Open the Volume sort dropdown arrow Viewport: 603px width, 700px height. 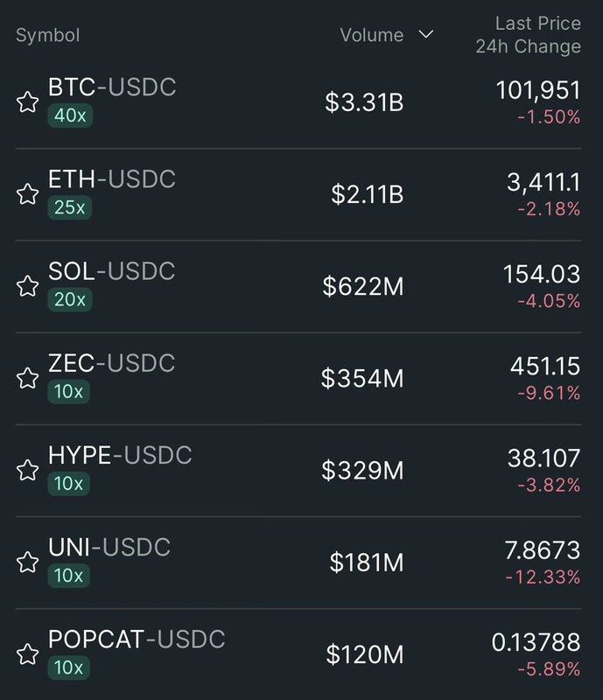tap(425, 35)
